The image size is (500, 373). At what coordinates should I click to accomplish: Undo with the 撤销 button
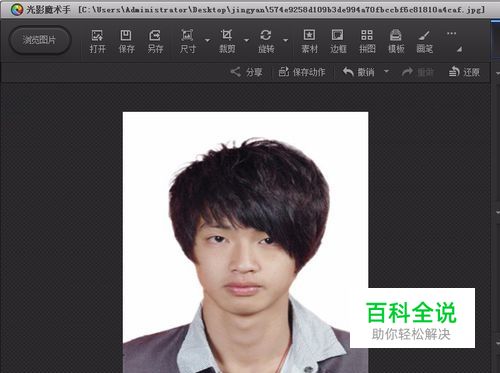(x=358, y=72)
